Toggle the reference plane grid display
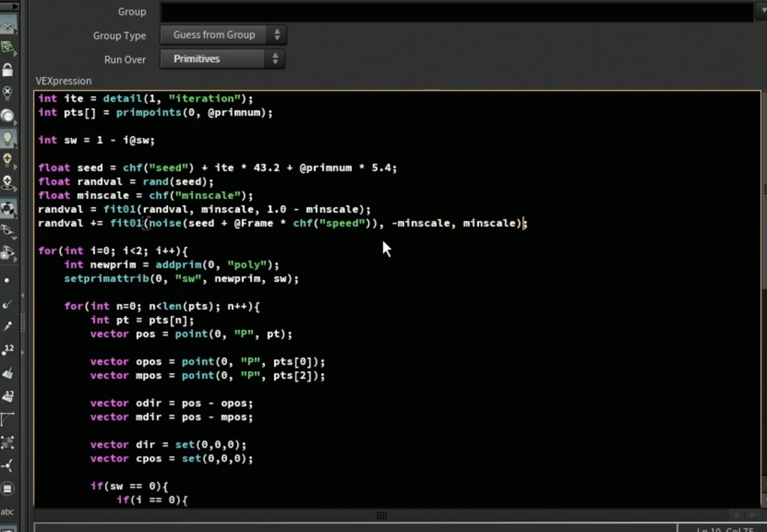Image resolution: width=767 pixels, height=532 pixels. pos(8,26)
